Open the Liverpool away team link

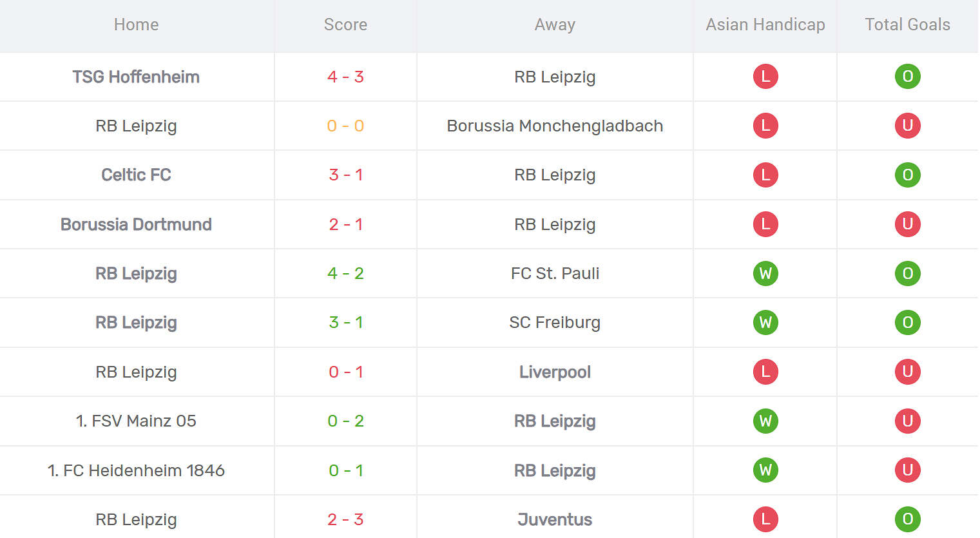[x=555, y=372]
